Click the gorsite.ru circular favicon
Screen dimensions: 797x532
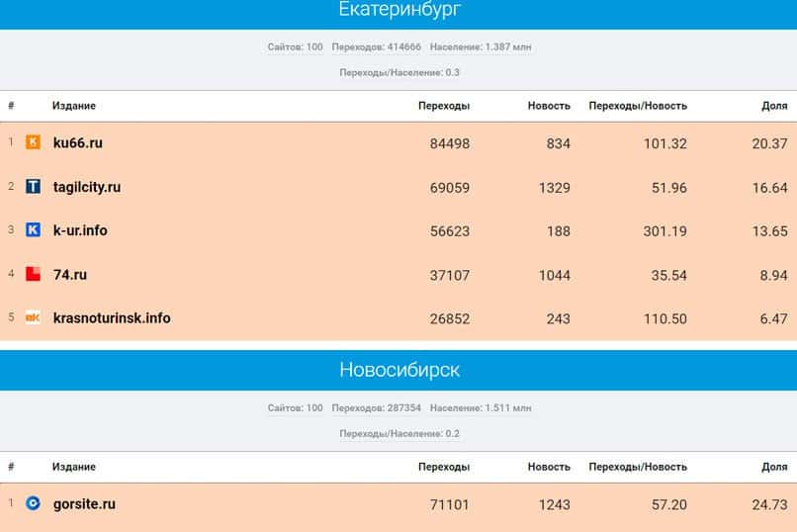[x=33, y=503]
